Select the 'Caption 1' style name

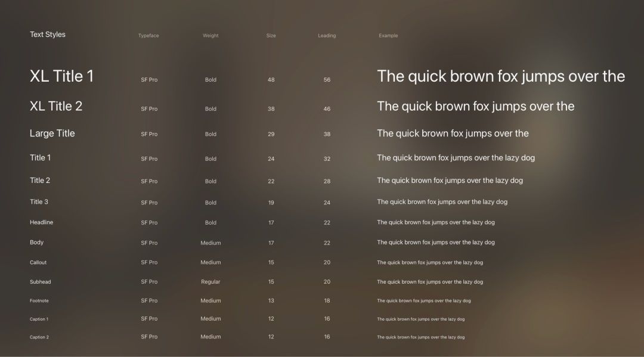[x=39, y=319]
